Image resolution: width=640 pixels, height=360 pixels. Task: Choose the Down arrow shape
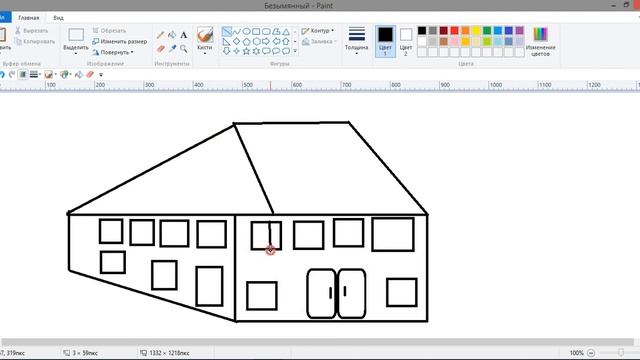227,51
